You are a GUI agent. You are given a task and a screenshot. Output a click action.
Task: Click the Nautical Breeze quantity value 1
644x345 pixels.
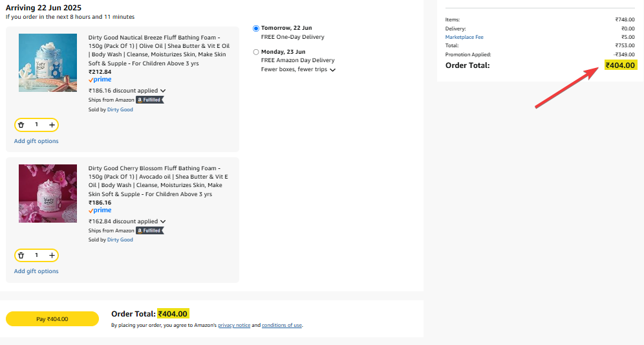[37, 124]
